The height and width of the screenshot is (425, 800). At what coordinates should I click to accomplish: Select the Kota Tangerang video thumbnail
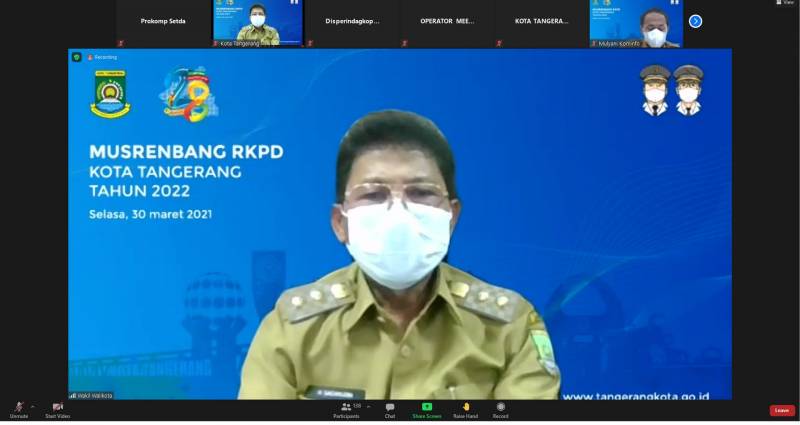[x=258, y=22]
